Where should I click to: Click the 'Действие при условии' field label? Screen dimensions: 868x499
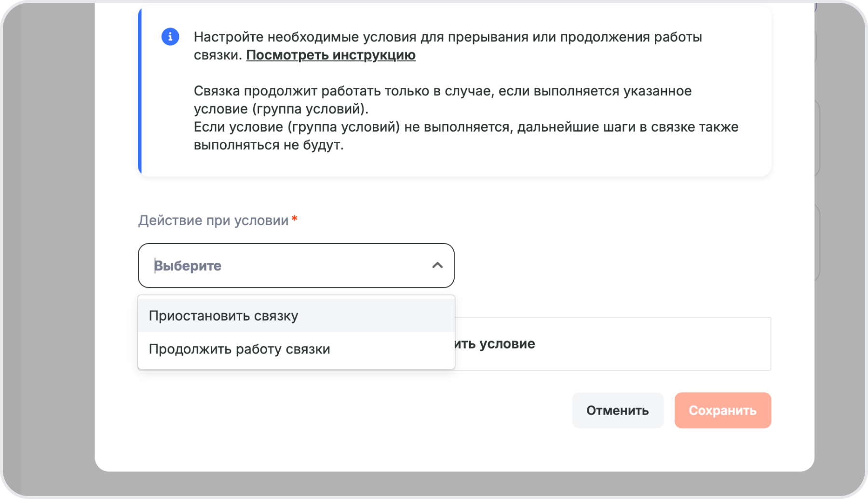tap(213, 220)
